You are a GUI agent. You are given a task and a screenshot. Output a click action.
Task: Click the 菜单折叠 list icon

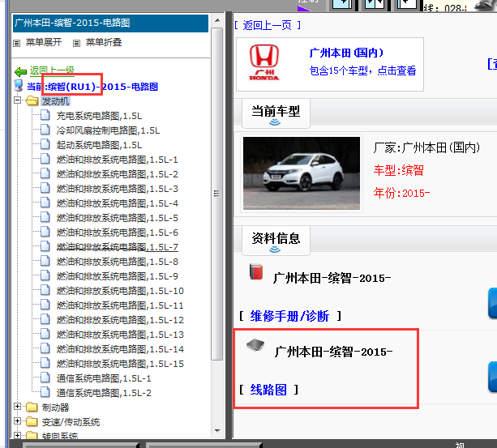76,43
